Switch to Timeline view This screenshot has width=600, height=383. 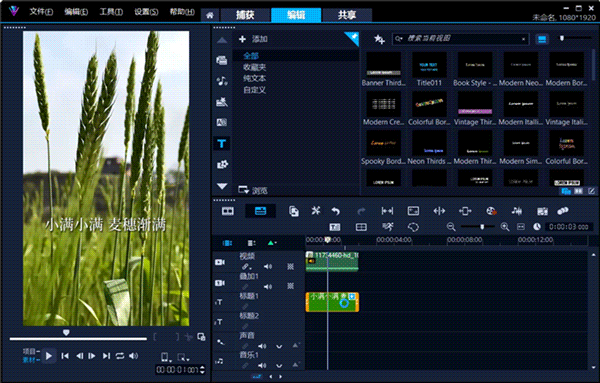pyautogui.click(x=261, y=211)
